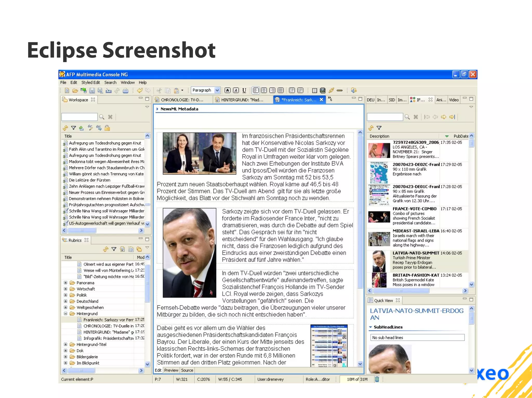
Task: Click the Rubrics filter funnel icon
Action: (x=114, y=249)
